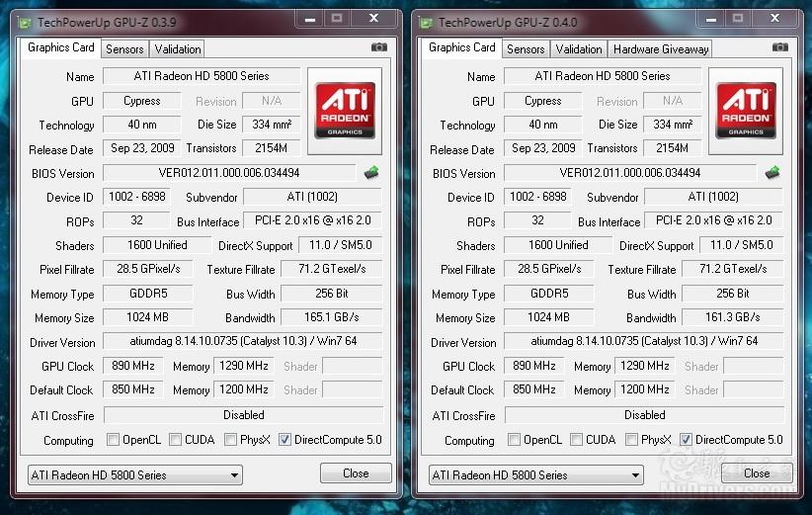Click Memory Size 1024 MB in GPU-Z 0.4.0

(x=549, y=317)
